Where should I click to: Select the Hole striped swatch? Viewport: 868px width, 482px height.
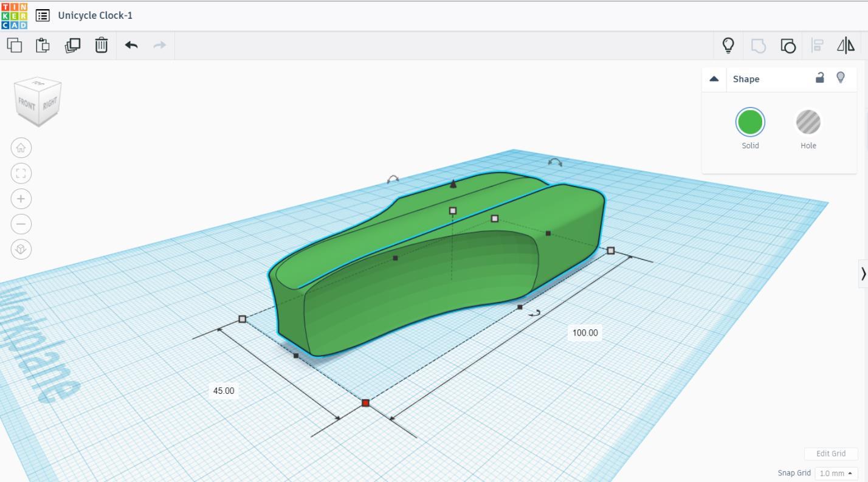click(x=808, y=122)
